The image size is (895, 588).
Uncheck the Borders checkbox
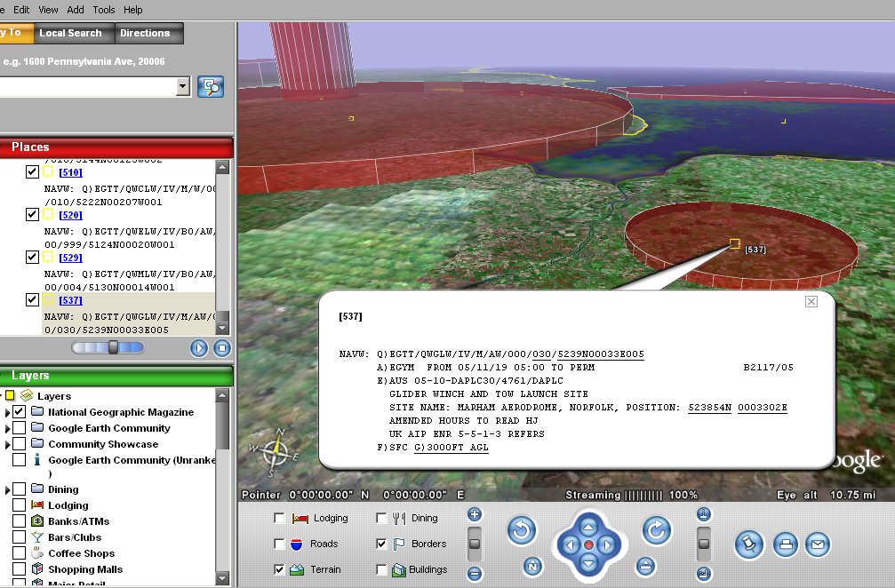[381, 544]
